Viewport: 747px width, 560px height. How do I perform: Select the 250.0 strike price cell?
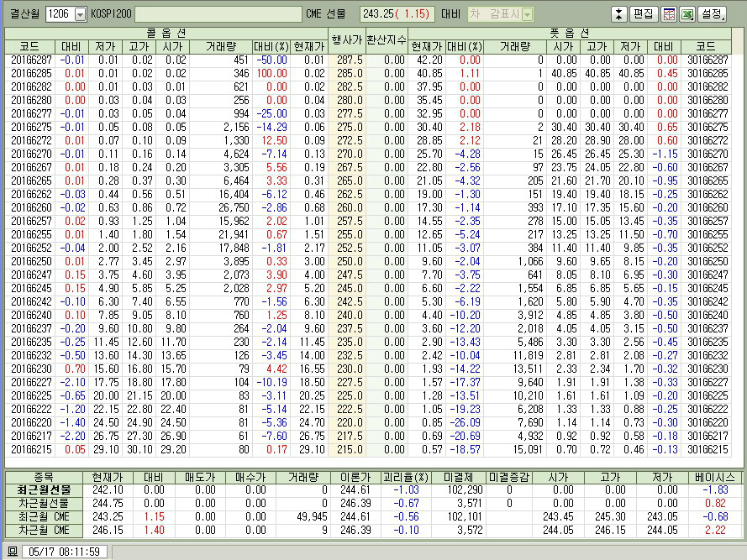click(x=346, y=261)
